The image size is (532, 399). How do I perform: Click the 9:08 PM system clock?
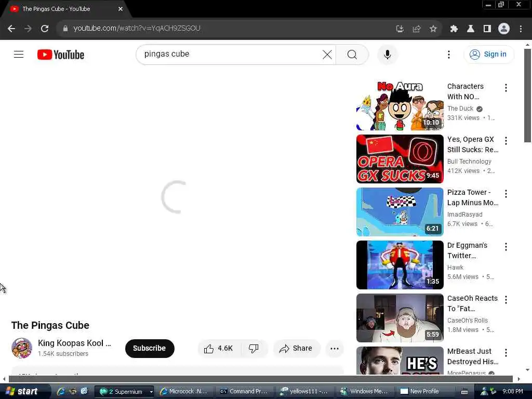tap(512, 392)
